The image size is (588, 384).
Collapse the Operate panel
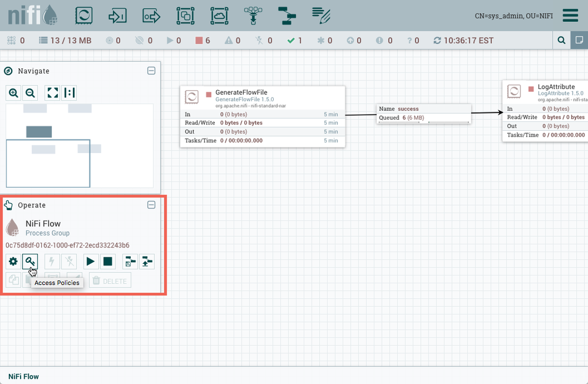(151, 204)
